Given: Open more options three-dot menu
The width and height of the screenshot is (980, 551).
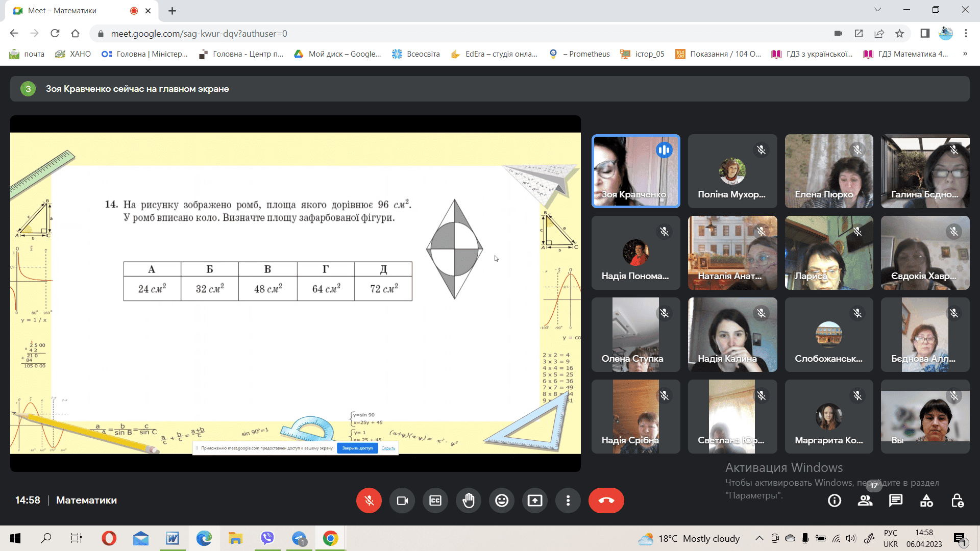Looking at the screenshot, I should pyautogui.click(x=568, y=500).
